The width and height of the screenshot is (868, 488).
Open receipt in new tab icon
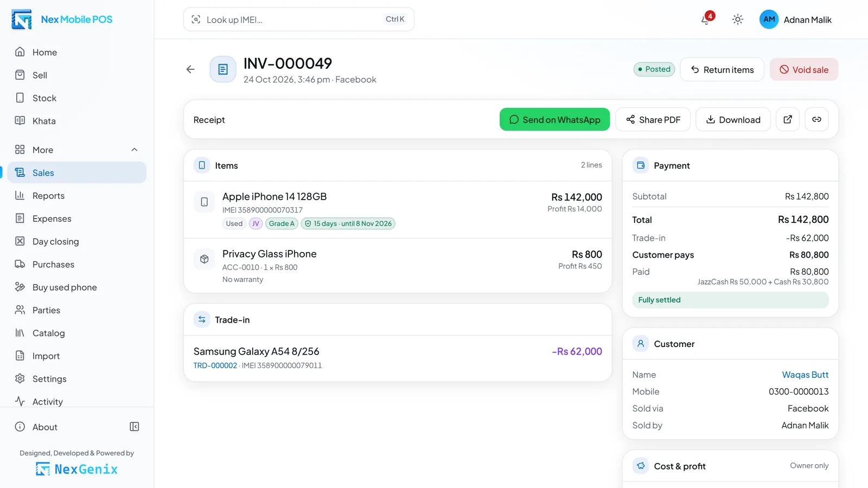coord(788,119)
